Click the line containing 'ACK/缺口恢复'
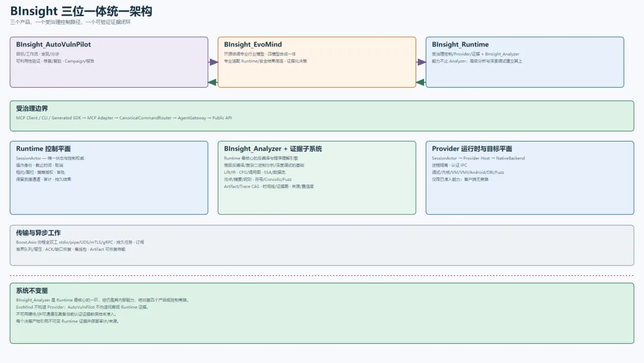Screen dimensions: 644x363 pyautogui.click(x=70, y=249)
